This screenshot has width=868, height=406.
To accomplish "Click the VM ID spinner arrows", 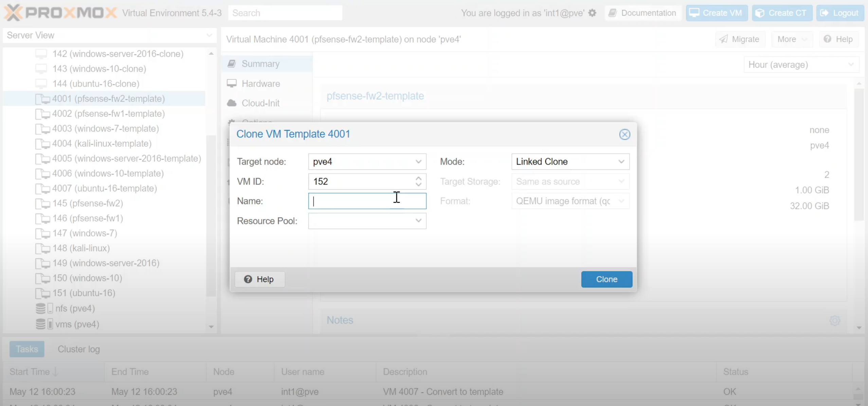I will [x=418, y=181].
